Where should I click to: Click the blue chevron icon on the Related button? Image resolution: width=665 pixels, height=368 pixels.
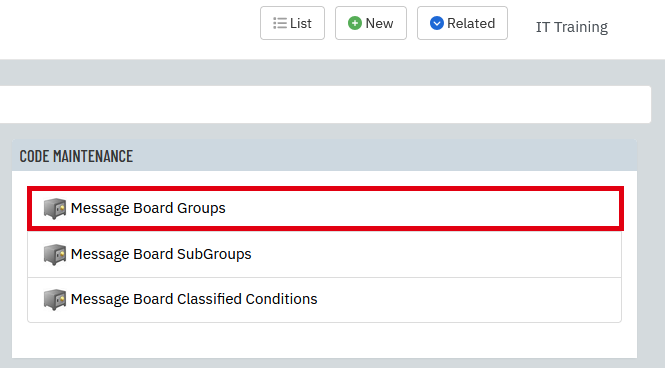436,23
